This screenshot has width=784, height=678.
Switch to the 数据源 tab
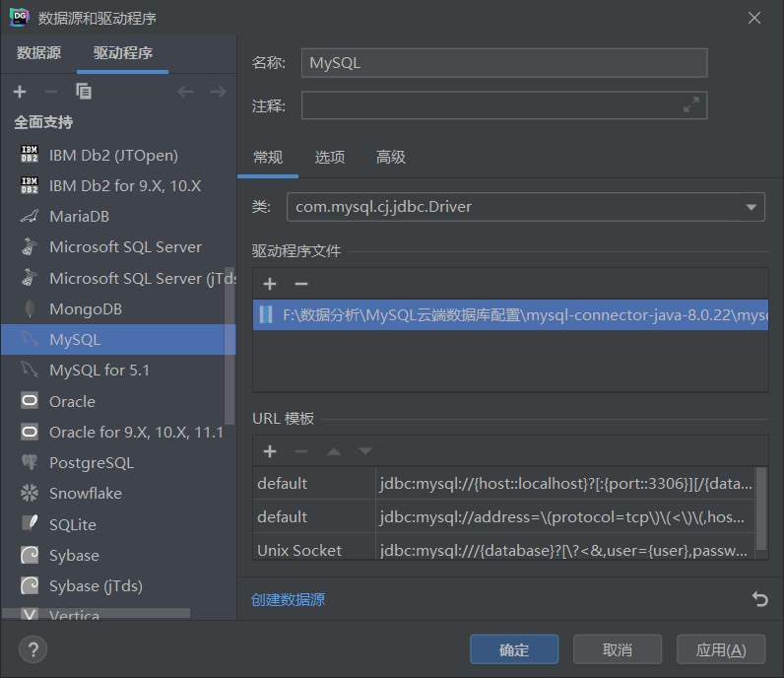pyautogui.click(x=38, y=52)
